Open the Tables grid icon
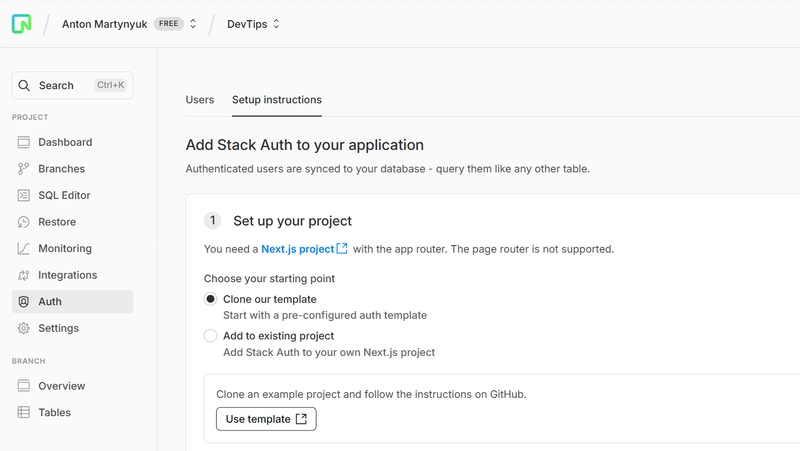Screen dimensions: 800x451 tap(23, 412)
